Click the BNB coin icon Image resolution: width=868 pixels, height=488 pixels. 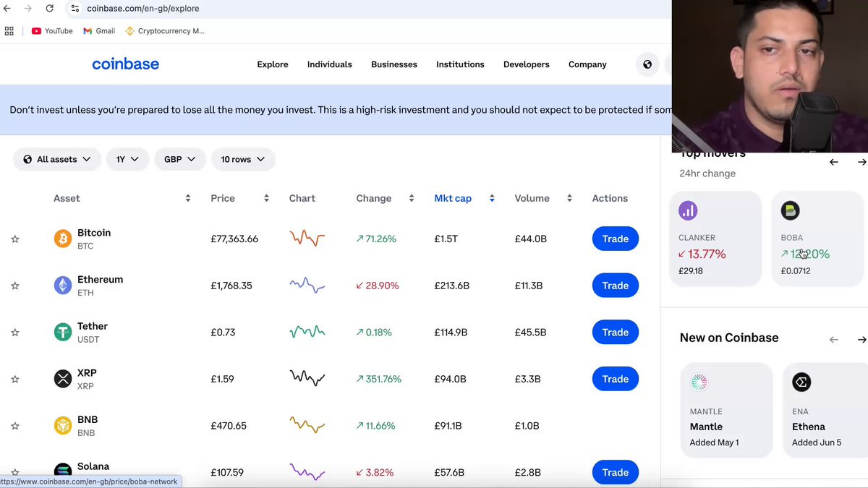click(x=63, y=426)
